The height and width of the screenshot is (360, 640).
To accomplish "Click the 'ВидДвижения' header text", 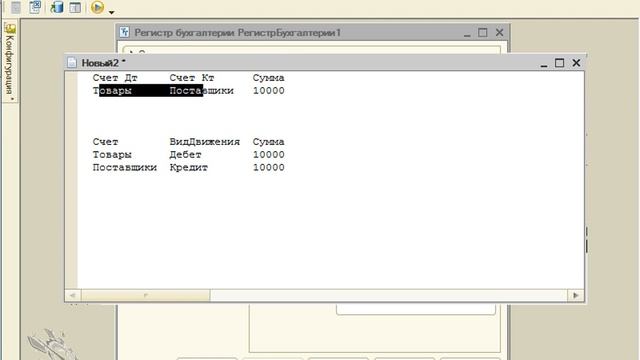I will (204, 142).
